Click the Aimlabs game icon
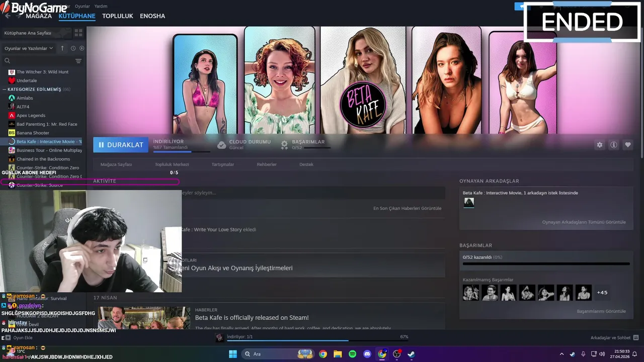 (12, 98)
